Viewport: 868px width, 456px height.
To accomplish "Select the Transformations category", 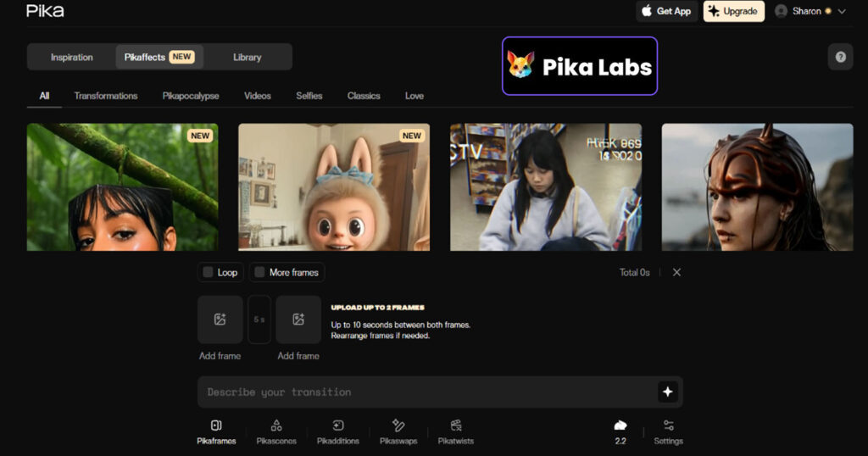I will pyautogui.click(x=106, y=96).
